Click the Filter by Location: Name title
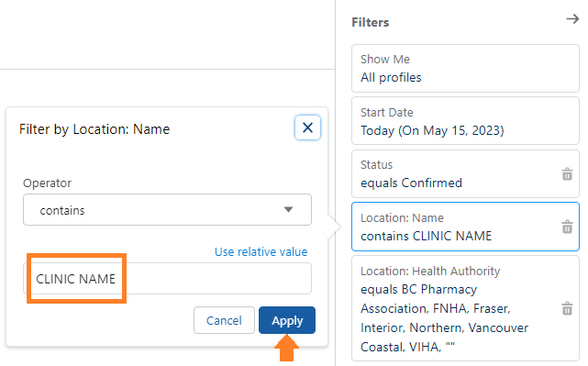 [x=94, y=129]
